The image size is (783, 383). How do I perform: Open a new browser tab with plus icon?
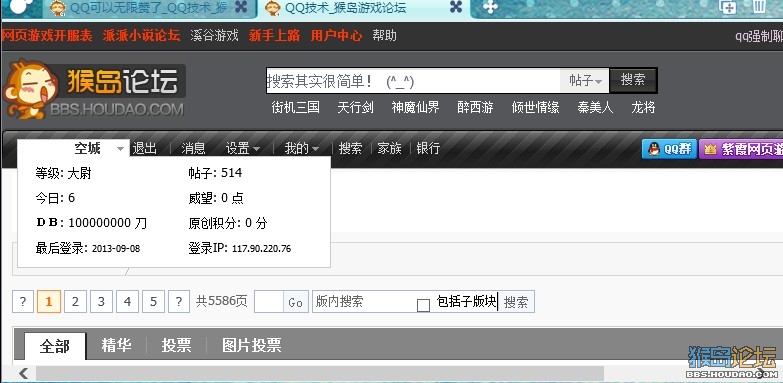point(490,7)
